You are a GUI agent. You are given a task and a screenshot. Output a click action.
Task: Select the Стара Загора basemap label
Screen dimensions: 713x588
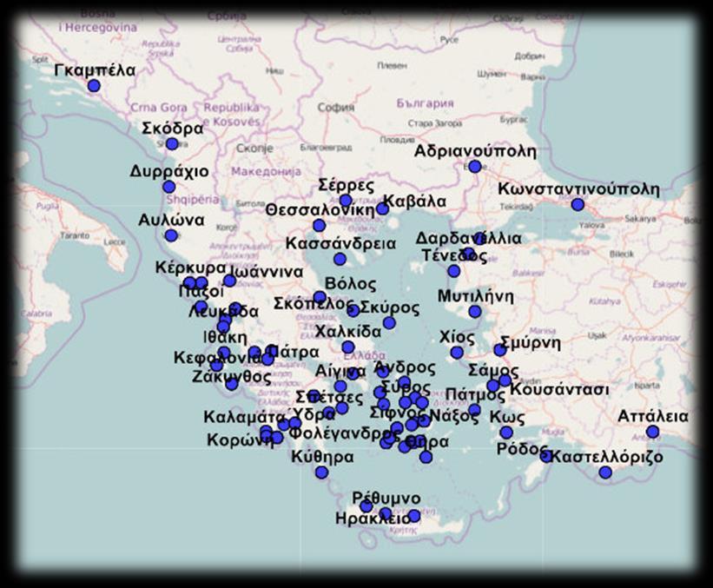(435, 123)
